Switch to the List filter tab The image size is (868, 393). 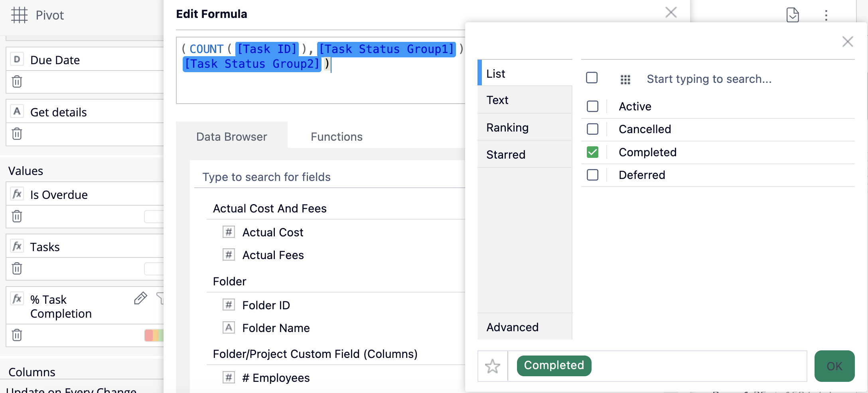pyautogui.click(x=525, y=73)
